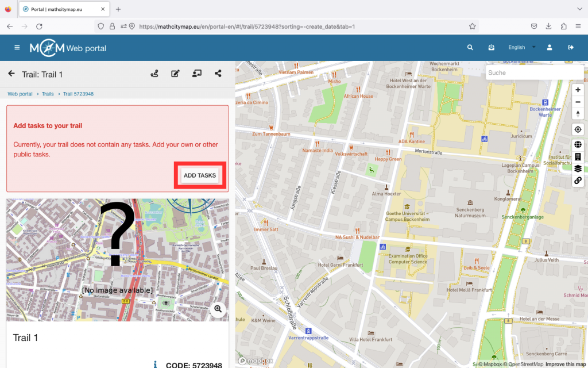Toggle the 3D buildings map button
Screen dimensions: 588x368
(578, 156)
